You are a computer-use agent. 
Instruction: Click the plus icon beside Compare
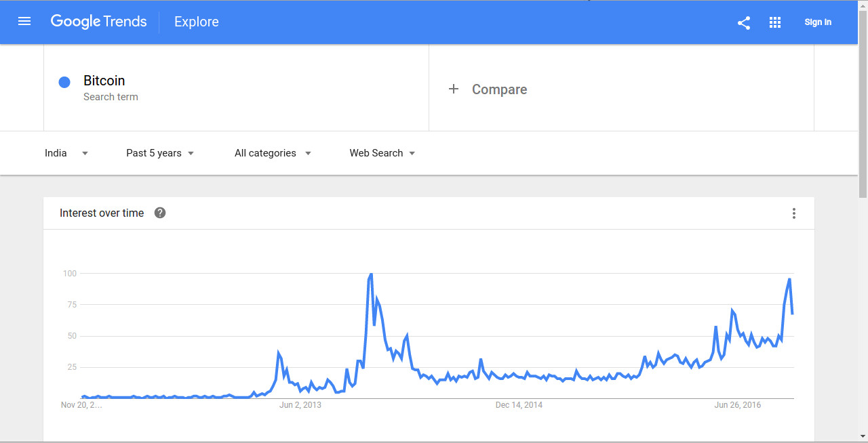point(454,89)
